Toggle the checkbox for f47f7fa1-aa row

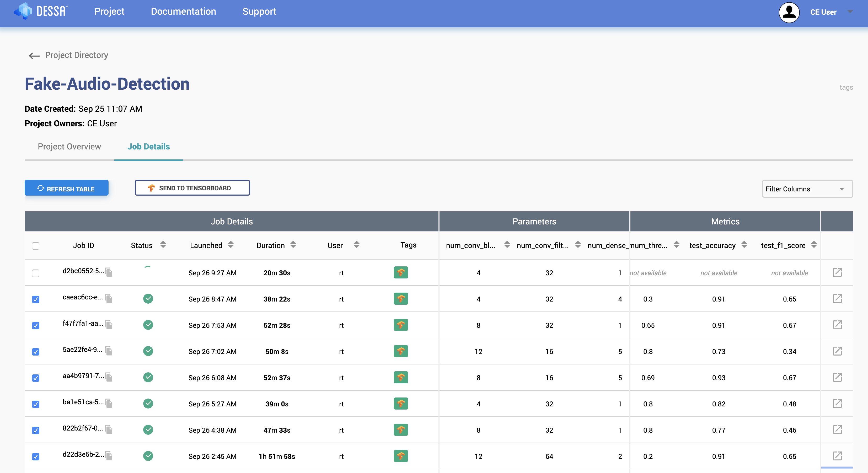36,324
